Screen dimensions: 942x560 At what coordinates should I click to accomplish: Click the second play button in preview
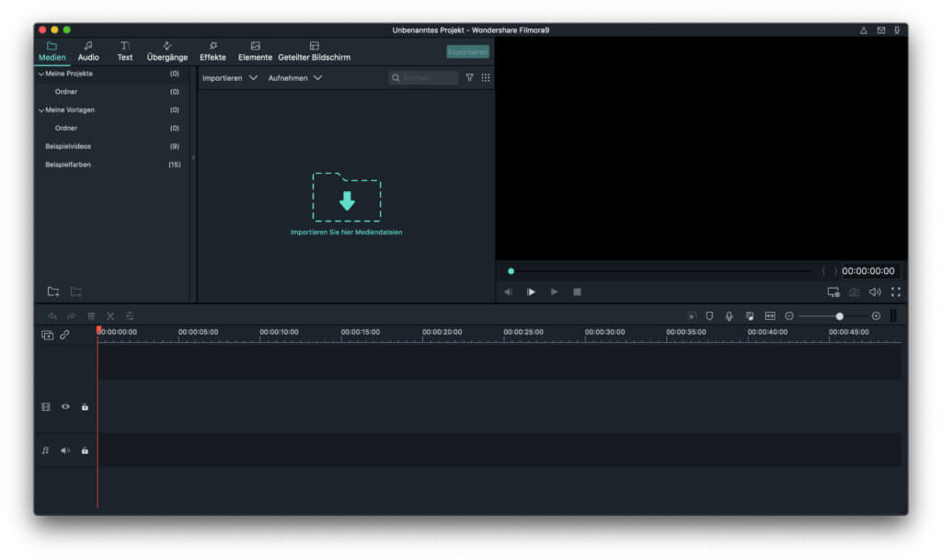(554, 292)
